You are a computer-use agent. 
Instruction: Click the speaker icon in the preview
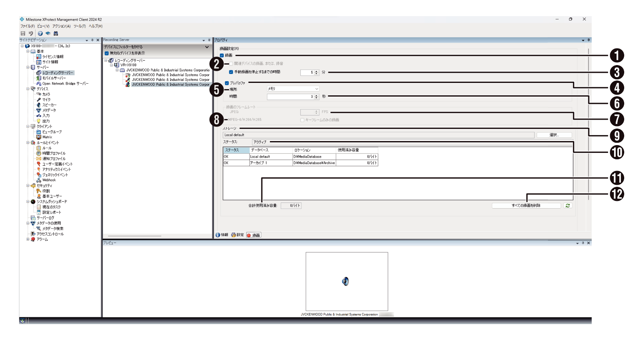tap(345, 281)
